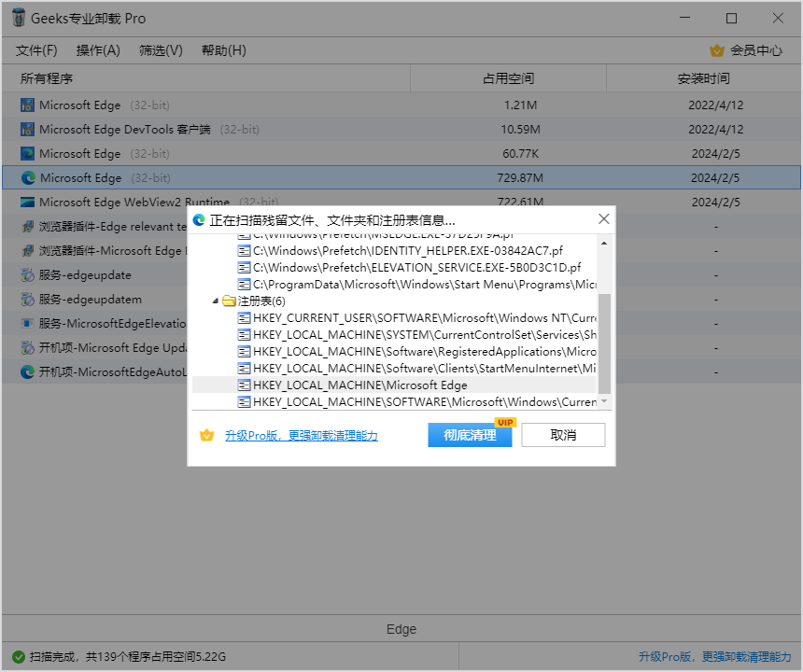Sort by the 占用空间 column header
Viewport: 803px width, 672px height.
pos(509,78)
